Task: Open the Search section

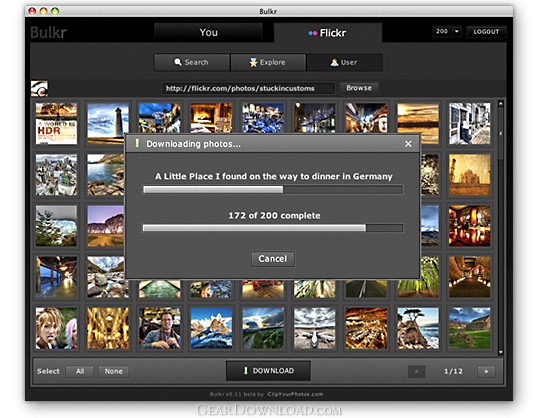Action: [x=191, y=62]
